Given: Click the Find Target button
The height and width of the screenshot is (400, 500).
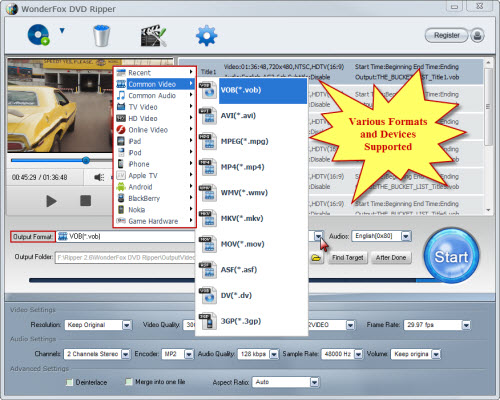Looking at the screenshot, I should (x=348, y=258).
